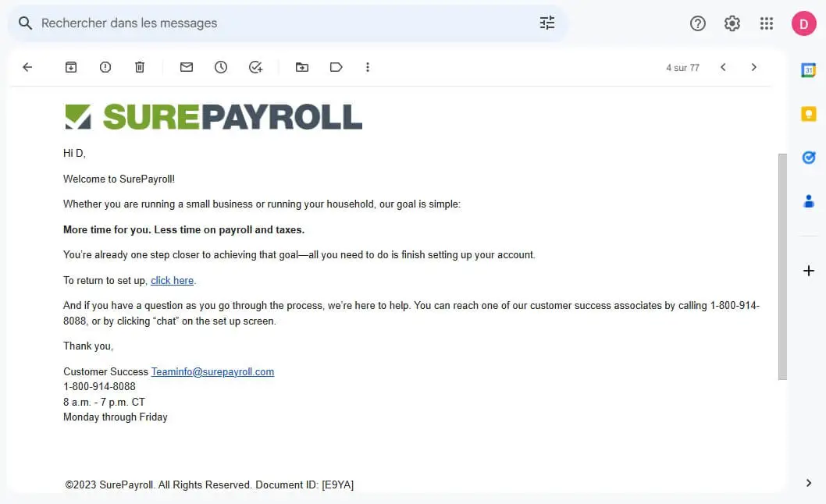Viewport: 826px width, 504px height.
Task: Open the Google apps grid
Action: pos(767,23)
